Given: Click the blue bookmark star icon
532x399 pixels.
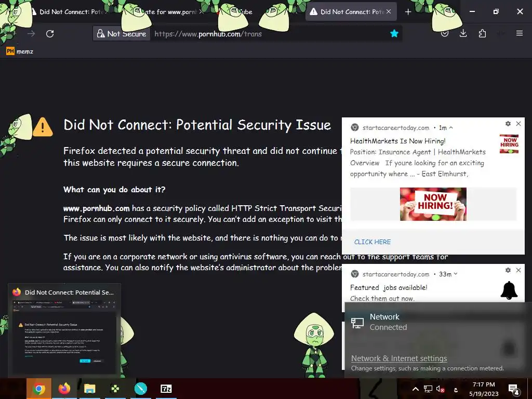Looking at the screenshot, I should tap(394, 33).
